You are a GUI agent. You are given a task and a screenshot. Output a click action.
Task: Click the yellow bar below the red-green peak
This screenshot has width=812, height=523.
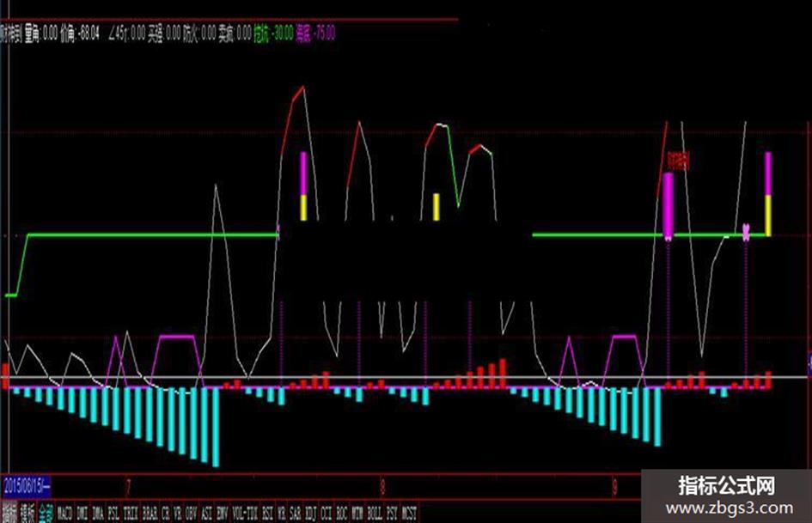[436, 207]
